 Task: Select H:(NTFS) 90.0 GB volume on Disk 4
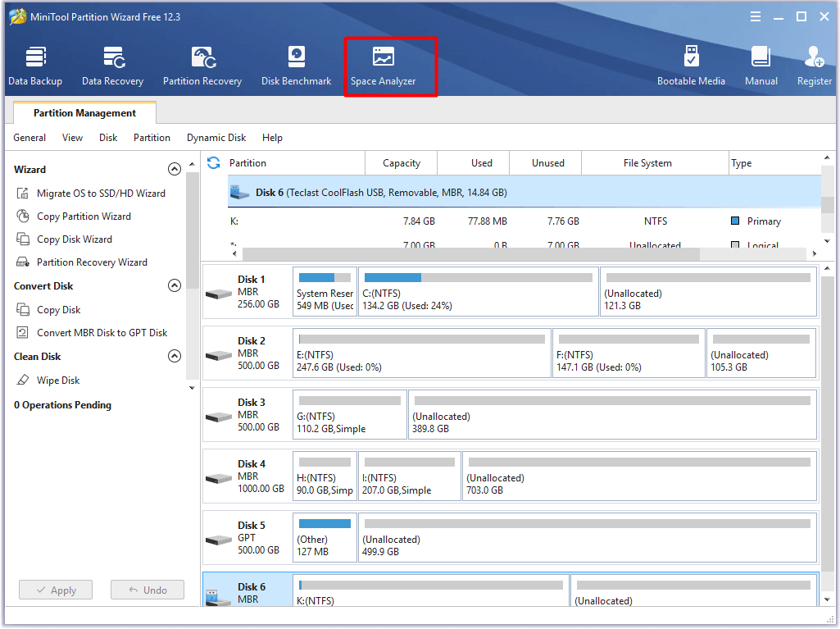325,476
